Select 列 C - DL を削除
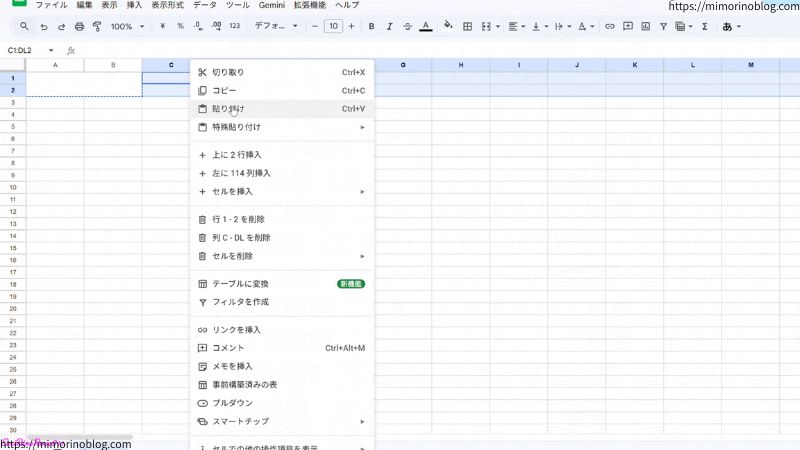This screenshot has width=800, height=450. [x=282, y=238]
